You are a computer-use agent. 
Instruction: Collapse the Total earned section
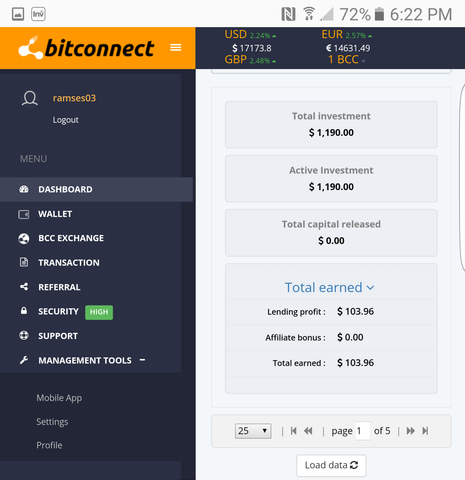(329, 287)
